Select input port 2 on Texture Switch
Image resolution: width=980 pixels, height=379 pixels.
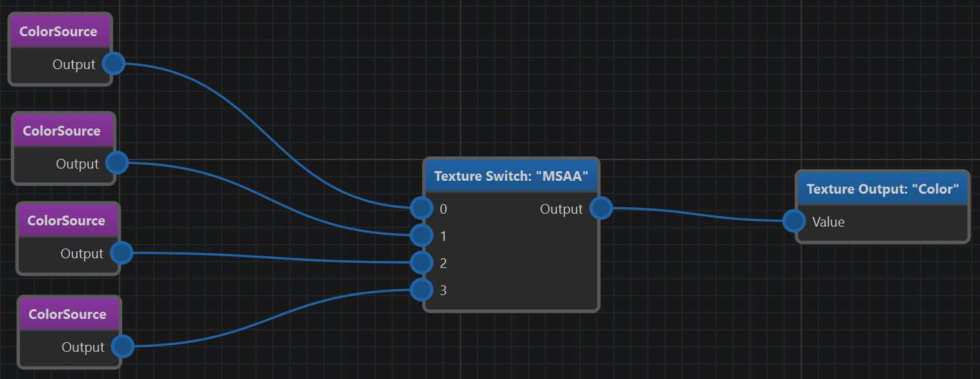421,262
